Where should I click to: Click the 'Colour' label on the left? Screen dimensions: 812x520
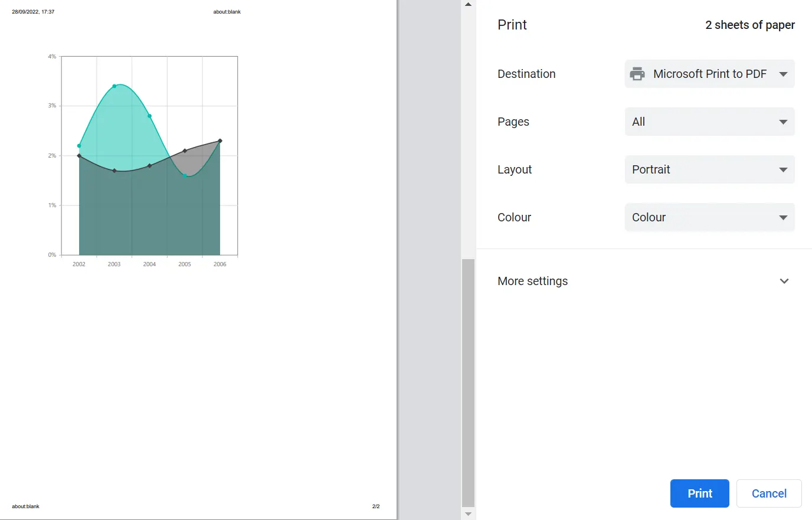514,217
